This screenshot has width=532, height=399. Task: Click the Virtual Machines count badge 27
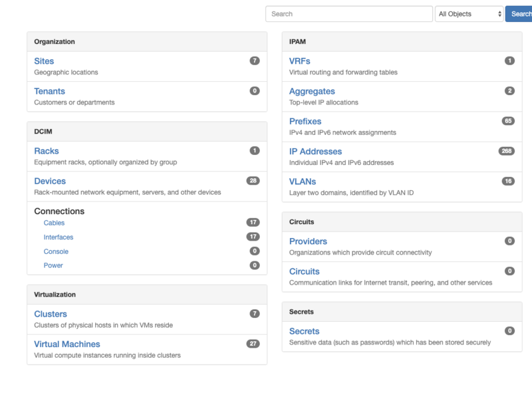tap(253, 344)
